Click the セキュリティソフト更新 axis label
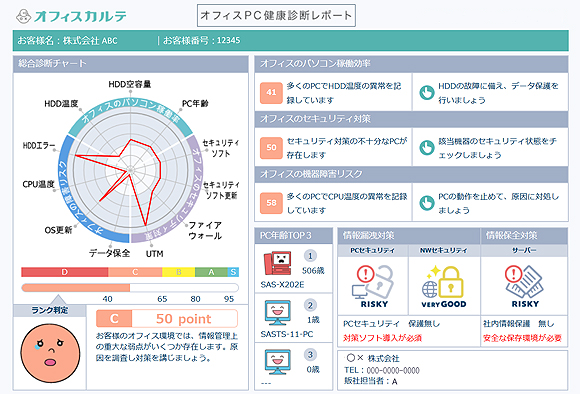 coord(221,190)
